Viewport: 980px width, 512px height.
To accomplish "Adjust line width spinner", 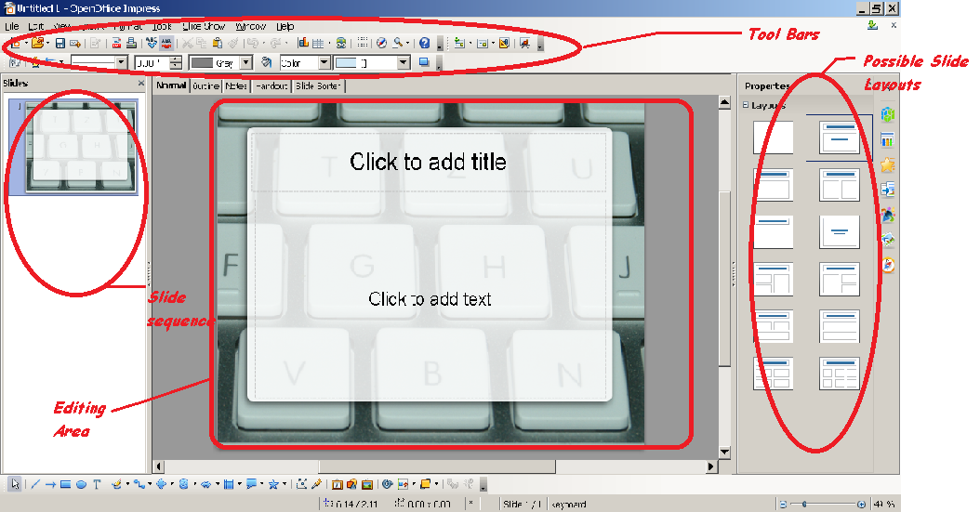I will pyautogui.click(x=176, y=62).
